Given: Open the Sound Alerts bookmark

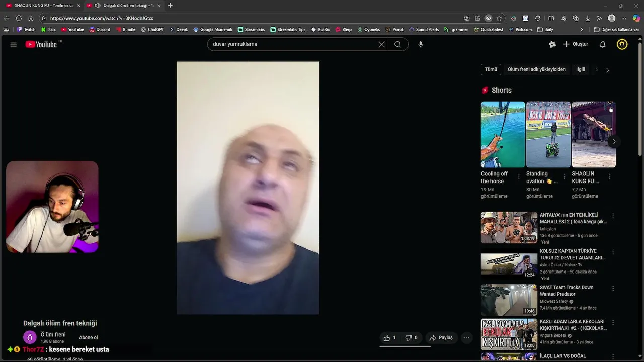Looking at the screenshot, I should (424, 30).
